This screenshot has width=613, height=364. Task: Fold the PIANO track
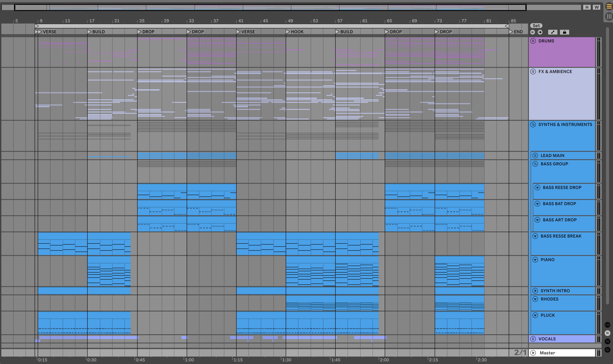[x=535, y=260]
